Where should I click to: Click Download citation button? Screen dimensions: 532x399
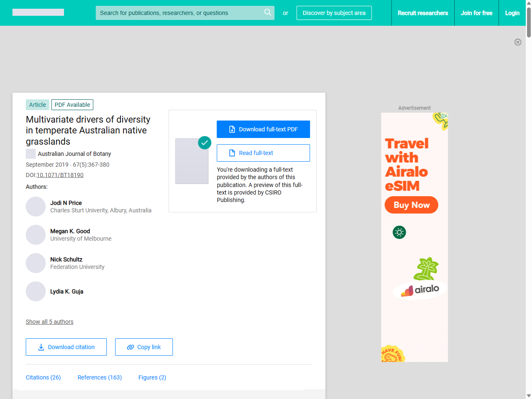coord(66,347)
